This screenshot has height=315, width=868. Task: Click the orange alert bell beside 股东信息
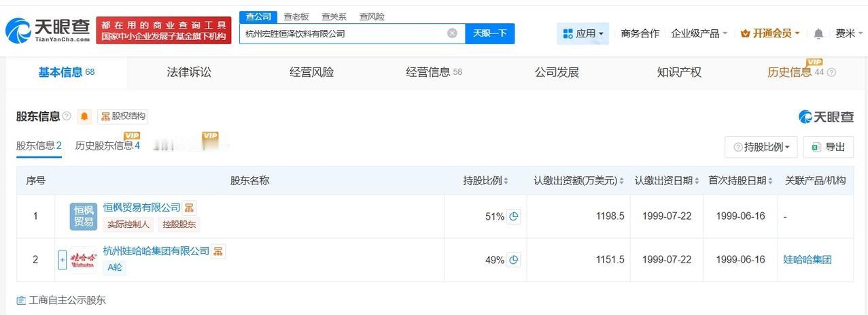pos(84,116)
